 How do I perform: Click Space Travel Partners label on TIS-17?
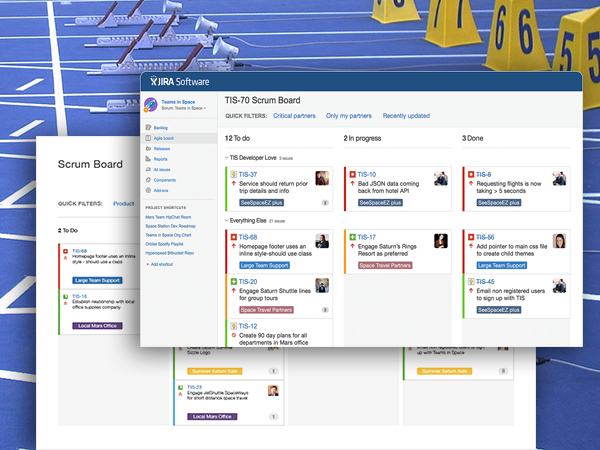click(x=385, y=266)
